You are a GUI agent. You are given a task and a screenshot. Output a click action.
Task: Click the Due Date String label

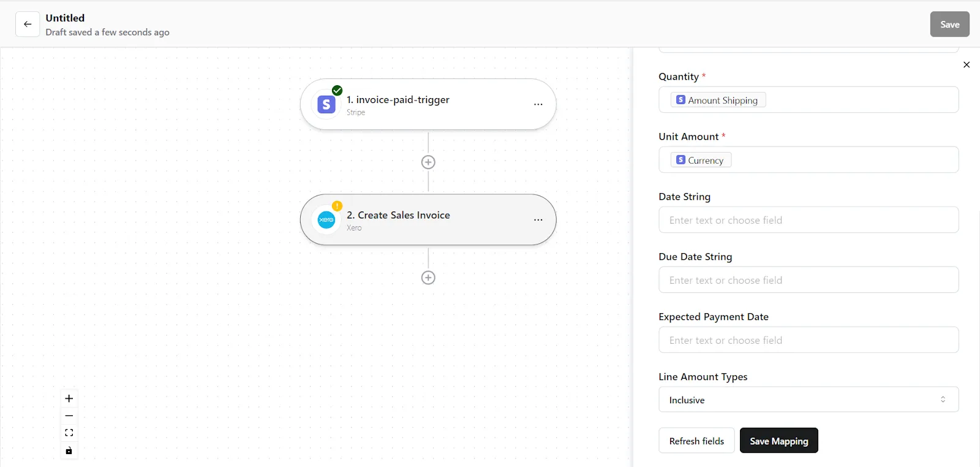695,257
